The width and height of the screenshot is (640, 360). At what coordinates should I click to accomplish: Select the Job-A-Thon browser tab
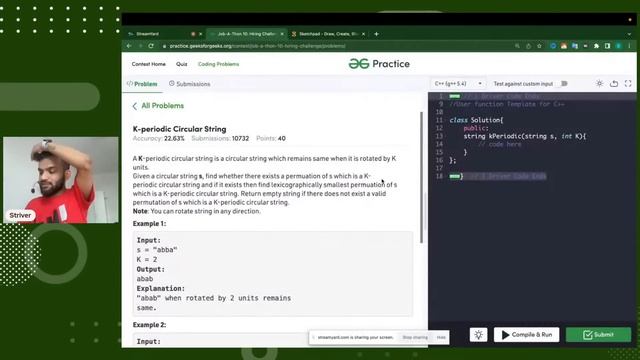pos(246,34)
